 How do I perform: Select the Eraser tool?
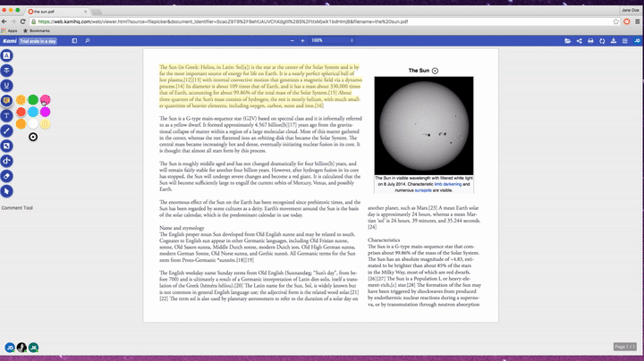tap(7, 177)
